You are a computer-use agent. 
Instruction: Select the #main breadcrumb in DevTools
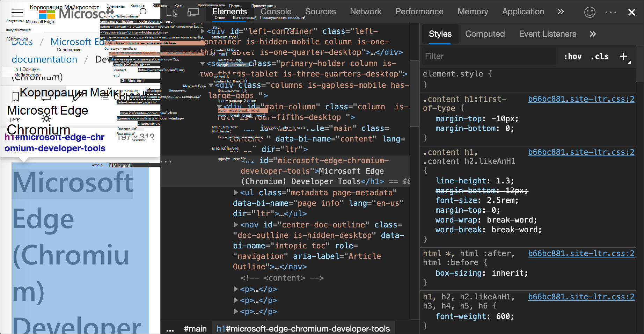click(195, 329)
